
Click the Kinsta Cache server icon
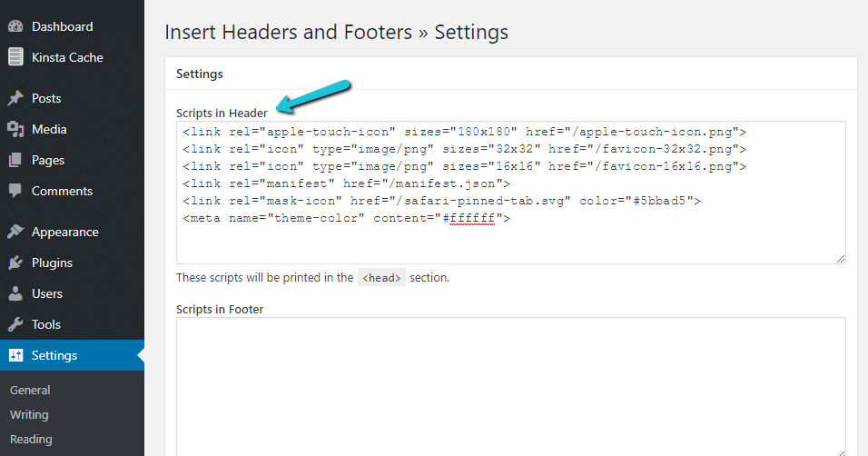click(x=15, y=57)
